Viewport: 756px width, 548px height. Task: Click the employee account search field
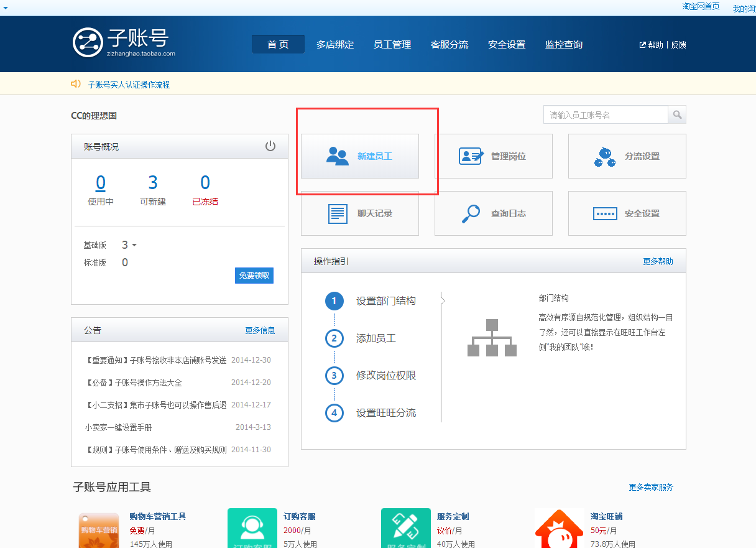tap(605, 115)
